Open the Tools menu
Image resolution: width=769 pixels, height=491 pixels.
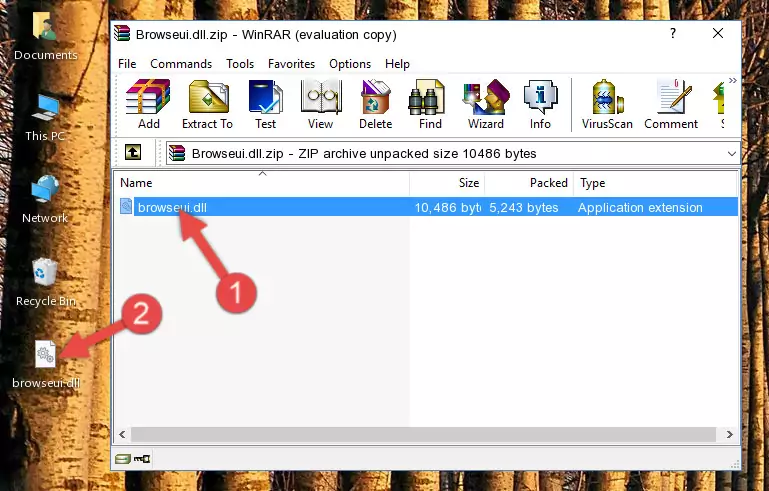coord(240,64)
